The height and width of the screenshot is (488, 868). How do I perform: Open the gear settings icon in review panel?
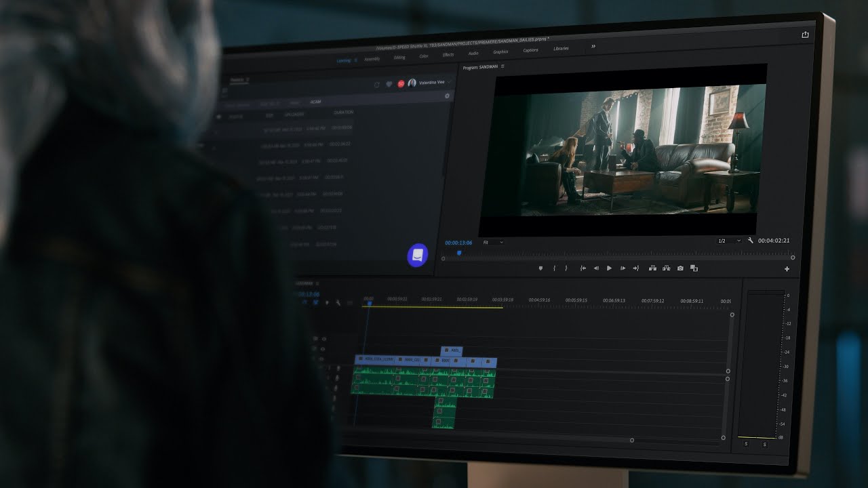pos(447,96)
